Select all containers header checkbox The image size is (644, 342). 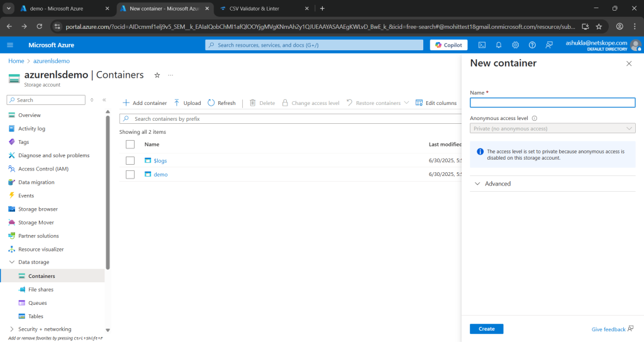tap(130, 145)
